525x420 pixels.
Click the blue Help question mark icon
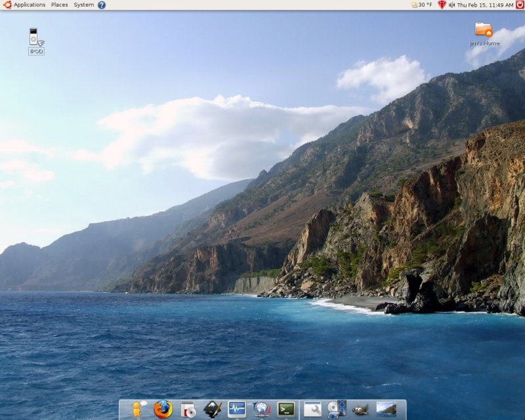[x=102, y=5]
